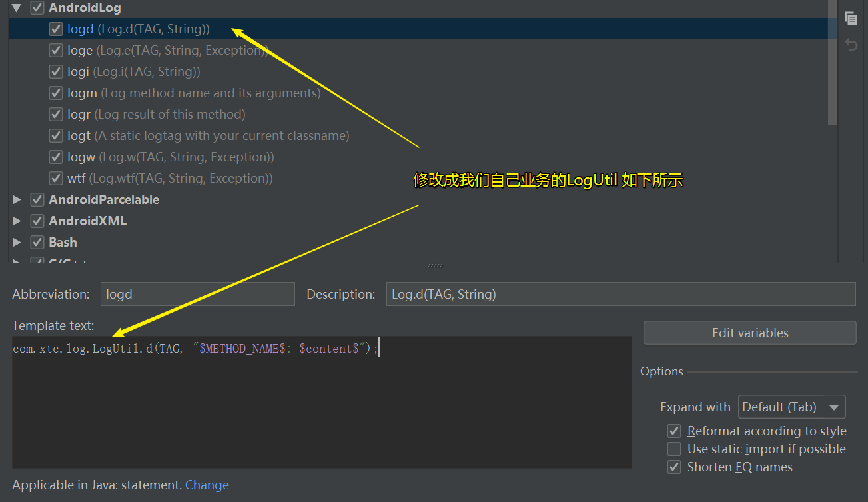The height and width of the screenshot is (502, 868).
Task: Expand the AndroidParcelable group
Action: [15, 199]
